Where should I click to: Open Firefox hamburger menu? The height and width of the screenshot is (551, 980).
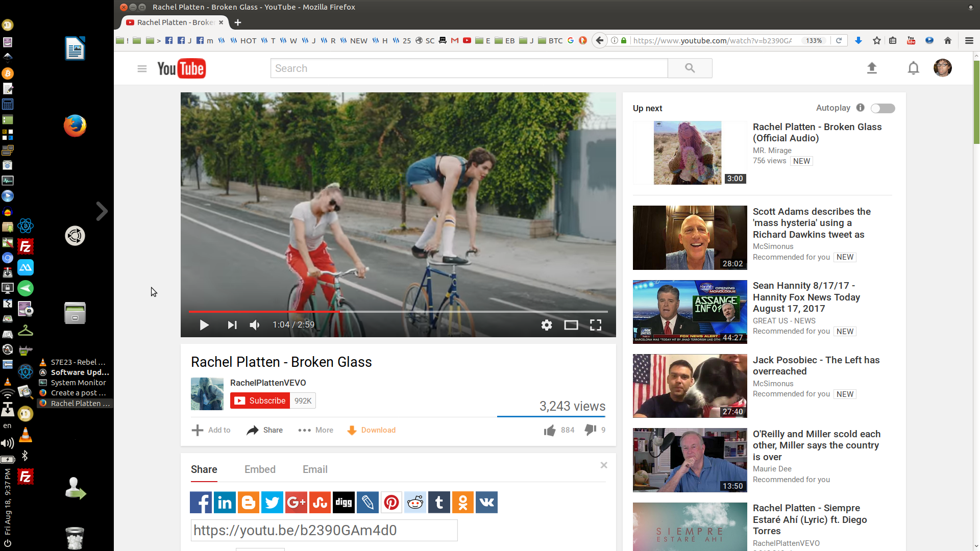pyautogui.click(x=969, y=40)
